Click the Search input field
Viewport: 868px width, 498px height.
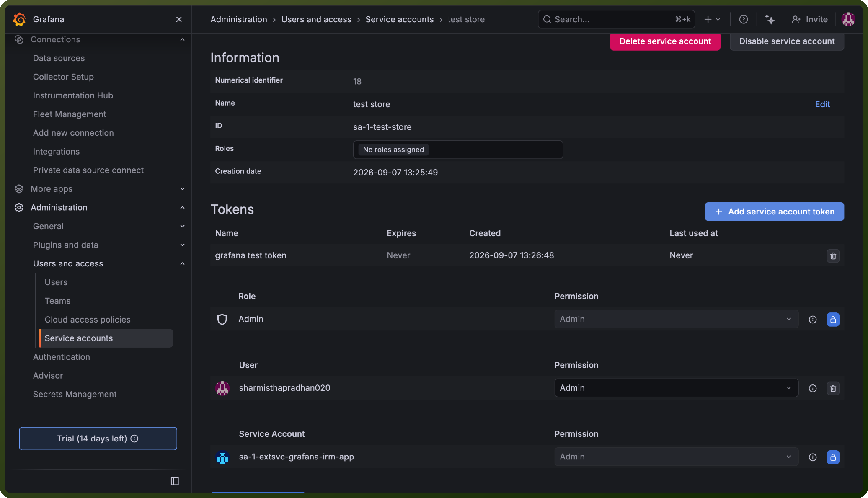[616, 19]
